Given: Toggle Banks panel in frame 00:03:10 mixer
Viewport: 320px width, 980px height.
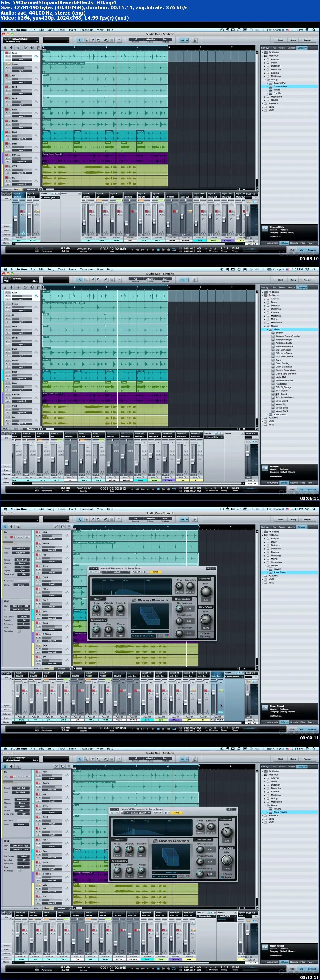Looking at the screenshot, I should pyautogui.click(x=7, y=243).
